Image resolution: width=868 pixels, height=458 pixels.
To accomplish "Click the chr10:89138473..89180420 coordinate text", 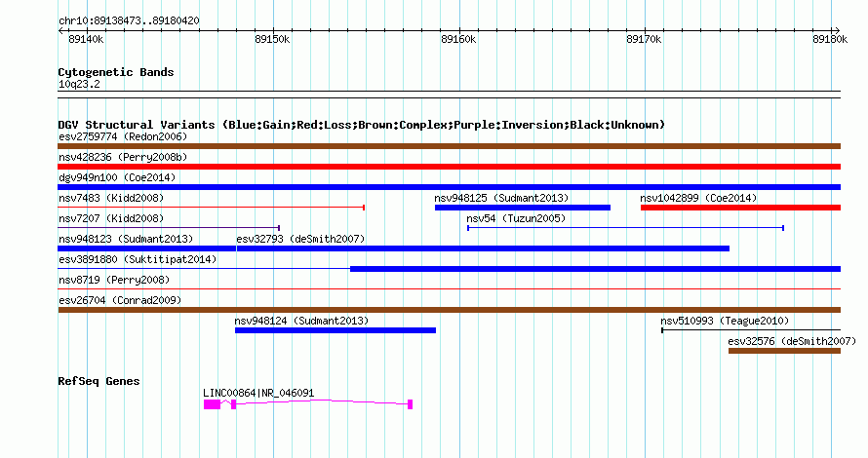I will 129,20.
